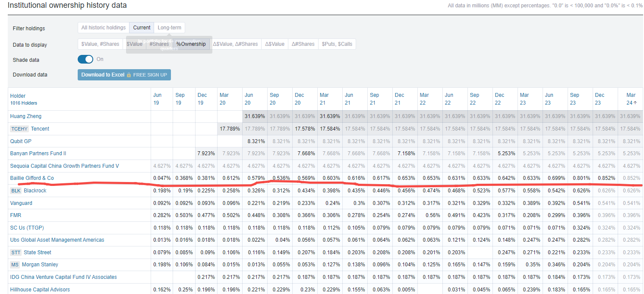Viewport: 644px width, 294px height.
Task: Open Baillie Gifford & Co holder page
Action: (x=32, y=178)
